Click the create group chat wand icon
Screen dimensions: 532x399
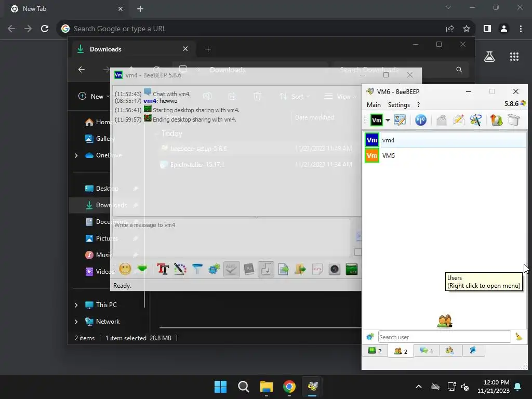click(x=476, y=120)
